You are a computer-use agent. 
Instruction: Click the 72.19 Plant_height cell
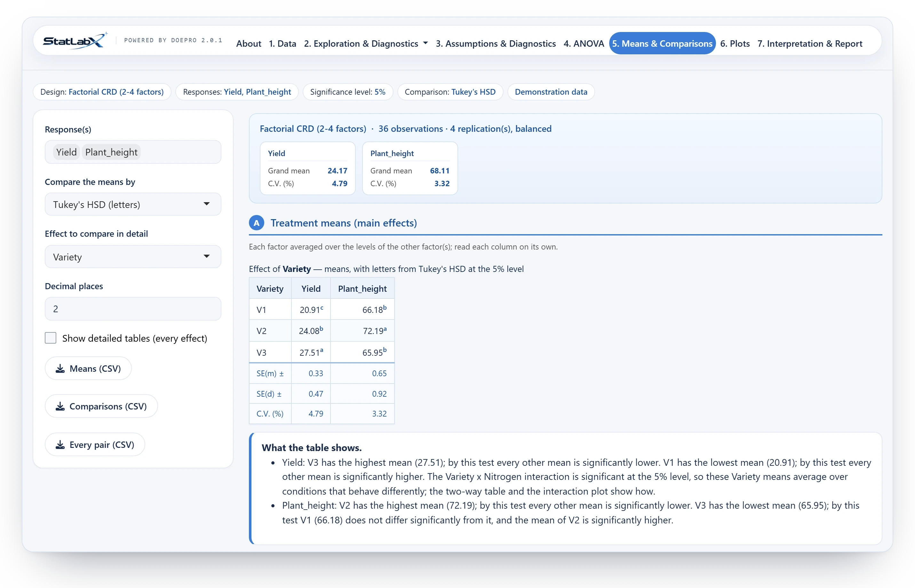click(x=362, y=331)
